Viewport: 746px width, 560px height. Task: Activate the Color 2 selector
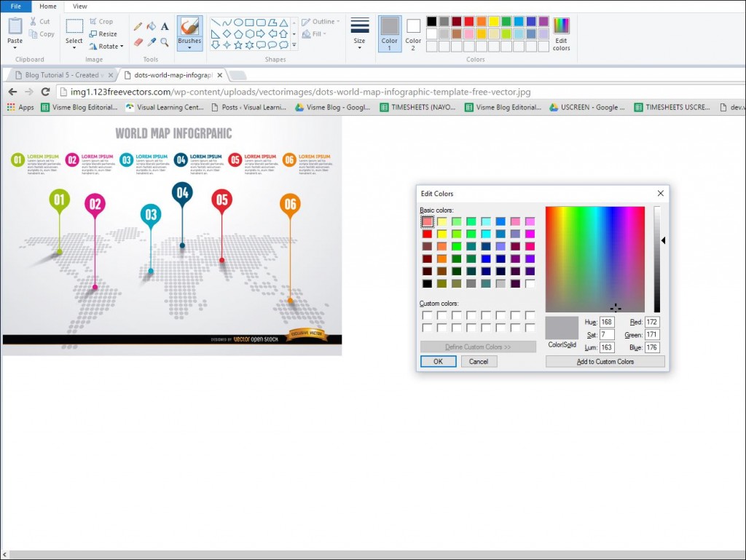[413, 34]
